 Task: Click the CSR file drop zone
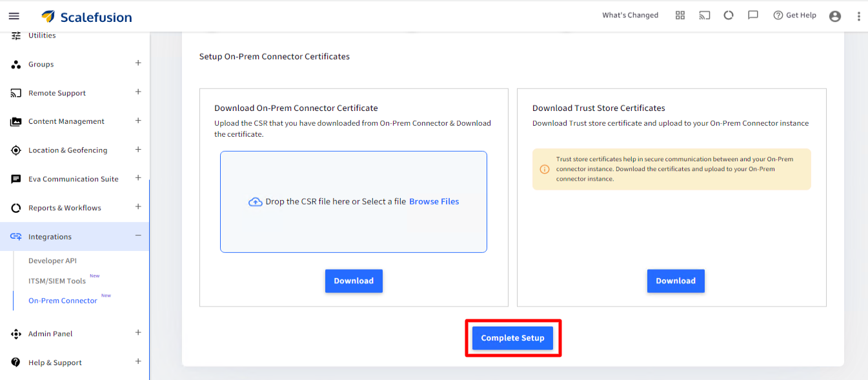(354, 201)
